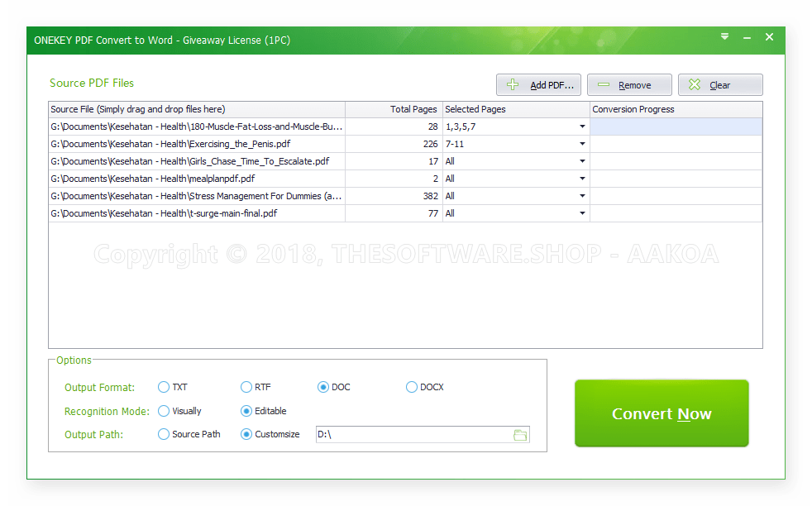The height and width of the screenshot is (506, 812).
Task: Click the minus icon on Remove button
Action: click(x=604, y=85)
